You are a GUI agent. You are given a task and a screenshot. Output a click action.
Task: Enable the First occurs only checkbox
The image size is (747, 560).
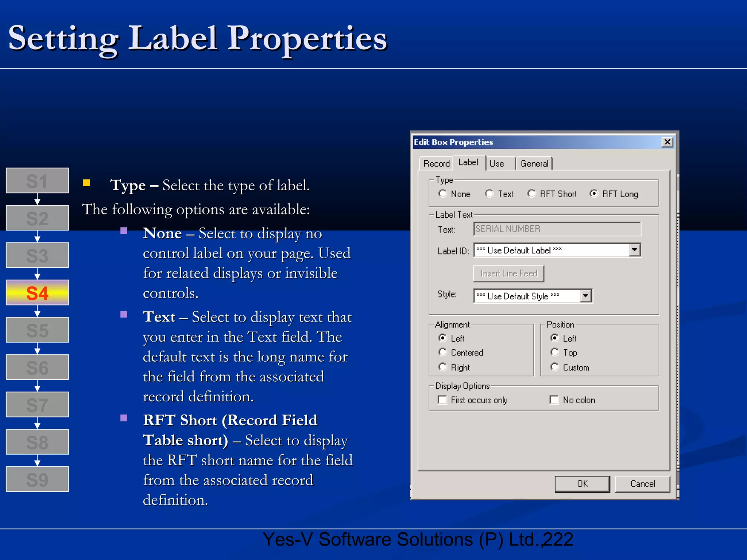click(x=442, y=400)
